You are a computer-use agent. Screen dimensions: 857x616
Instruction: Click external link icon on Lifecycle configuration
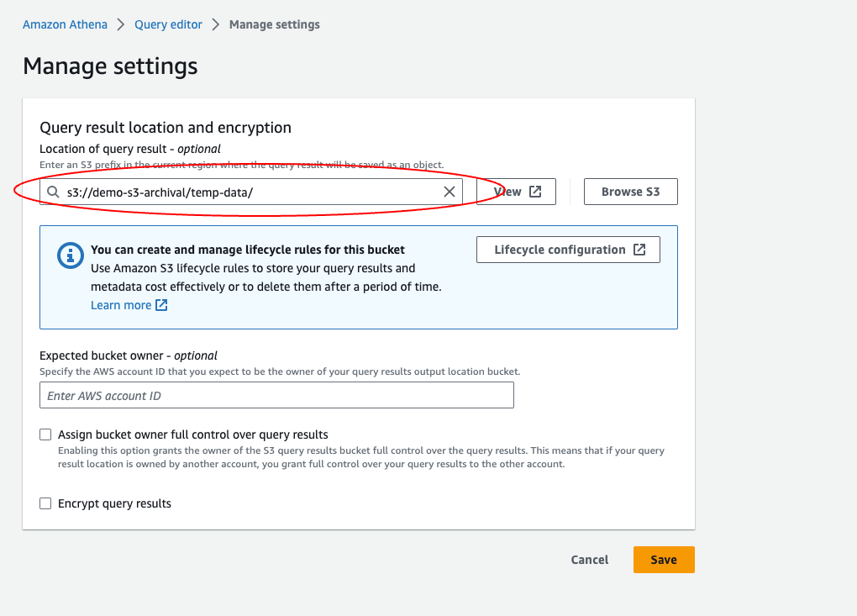pos(639,250)
